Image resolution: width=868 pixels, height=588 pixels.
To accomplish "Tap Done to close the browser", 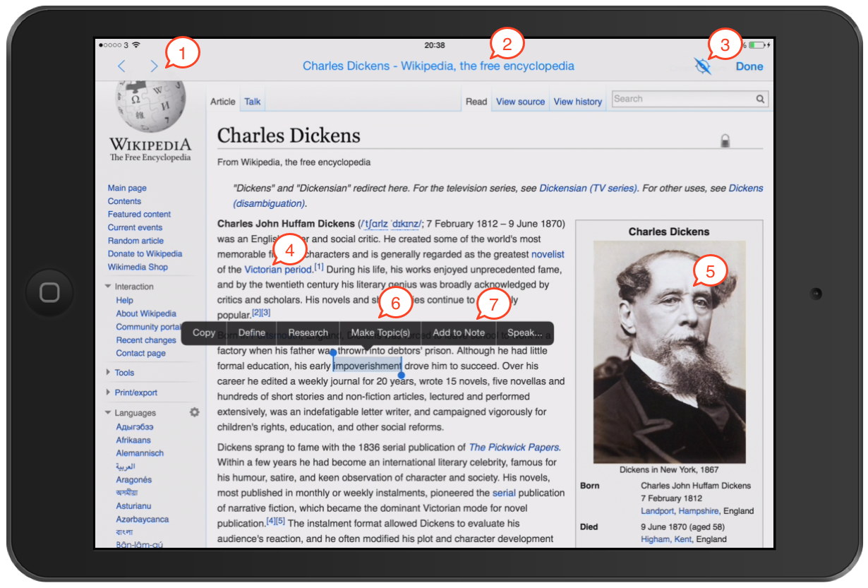I will 749,66.
